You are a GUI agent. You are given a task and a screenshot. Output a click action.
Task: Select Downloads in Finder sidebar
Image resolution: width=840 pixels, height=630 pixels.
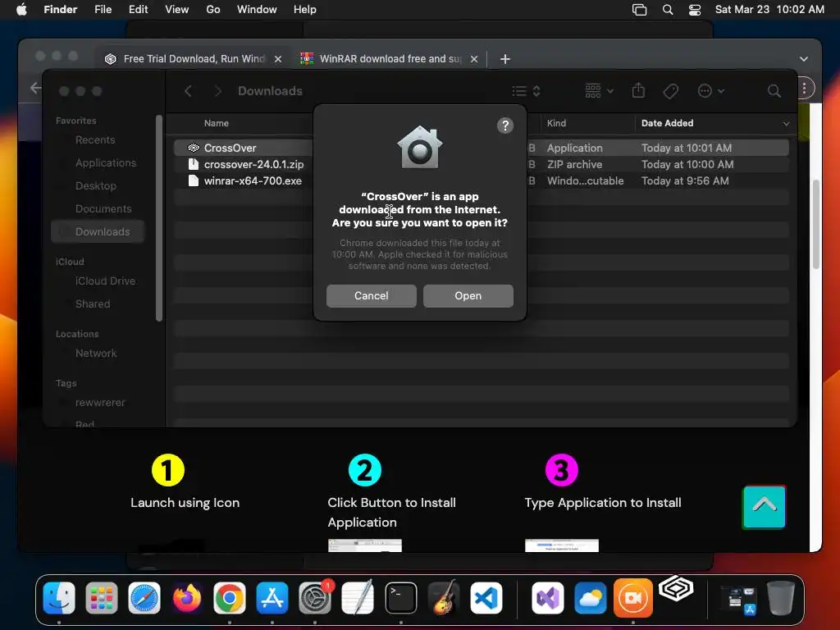pyautogui.click(x=98, y=231)
